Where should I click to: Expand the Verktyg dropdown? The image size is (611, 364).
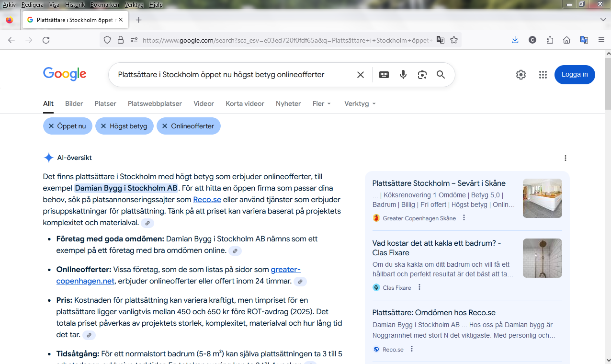point(360,103)
